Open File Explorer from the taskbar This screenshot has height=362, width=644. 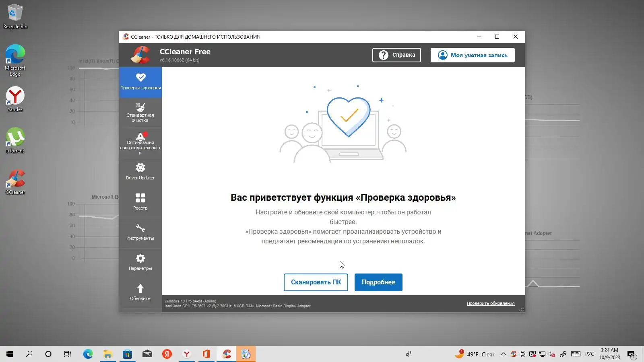(x=108, y=354)
